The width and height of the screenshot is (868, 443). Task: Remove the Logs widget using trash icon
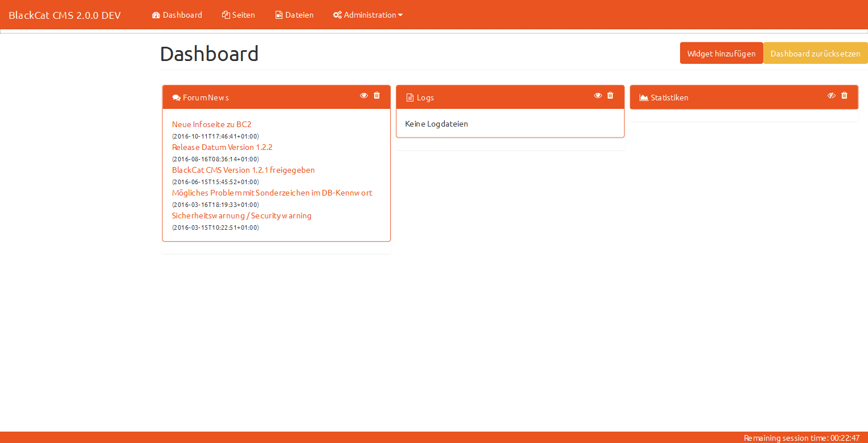click(610, 95)
